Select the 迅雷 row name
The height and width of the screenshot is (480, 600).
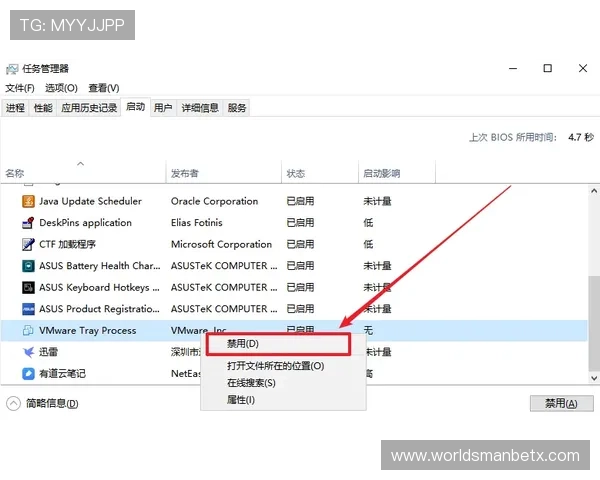(48, 352)
